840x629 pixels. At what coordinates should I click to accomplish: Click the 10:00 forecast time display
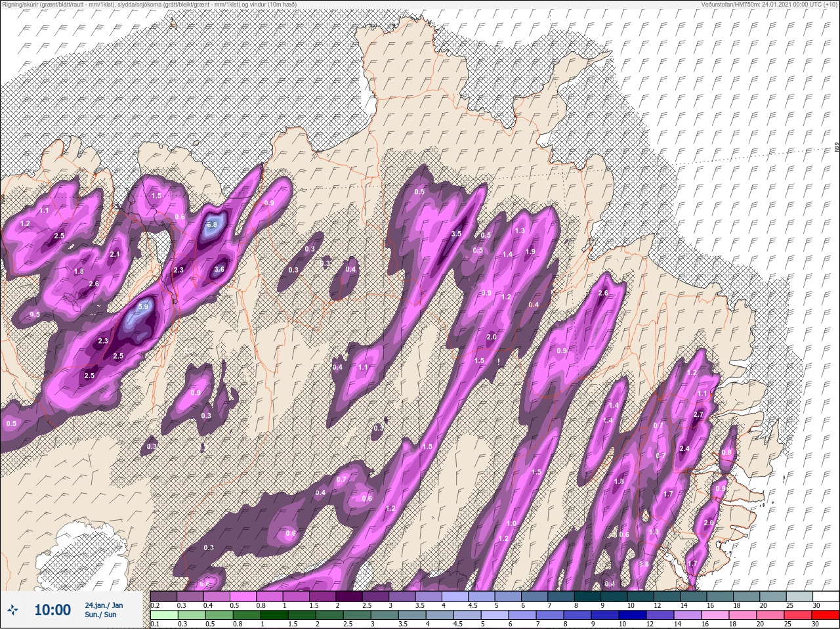(52, 610)
